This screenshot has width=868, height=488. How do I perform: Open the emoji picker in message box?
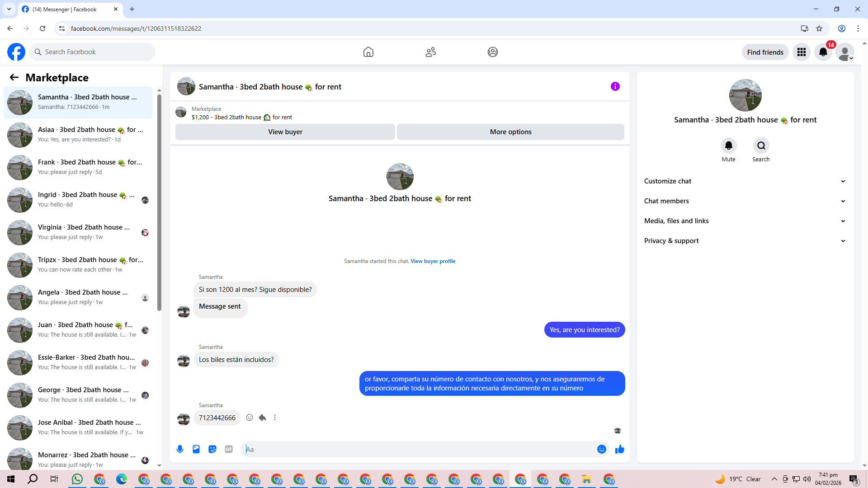(x=601, y=449)
